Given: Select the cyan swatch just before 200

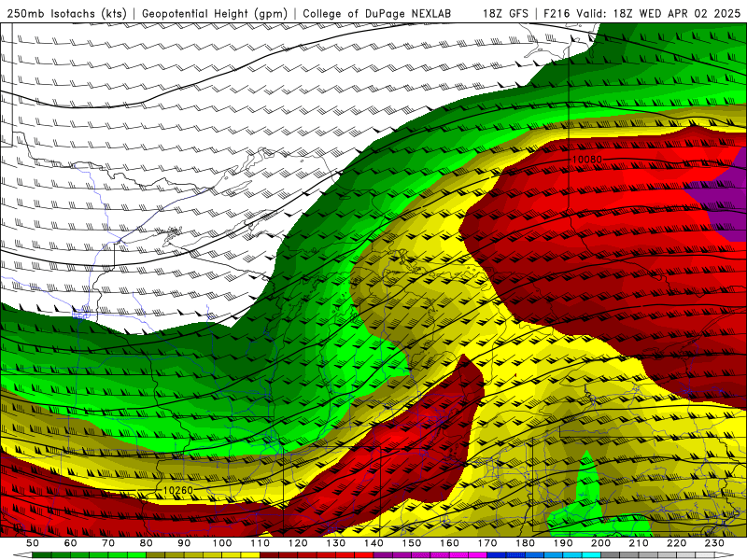Looking at the screenshot, I should [591, 555].
